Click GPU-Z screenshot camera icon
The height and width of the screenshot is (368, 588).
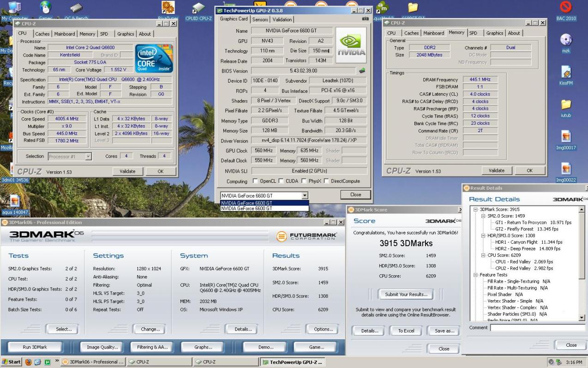366,19
